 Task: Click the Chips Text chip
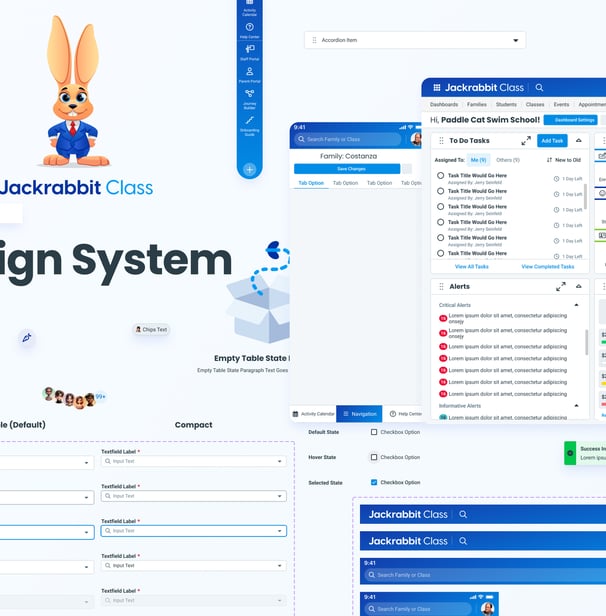point(152,329)
